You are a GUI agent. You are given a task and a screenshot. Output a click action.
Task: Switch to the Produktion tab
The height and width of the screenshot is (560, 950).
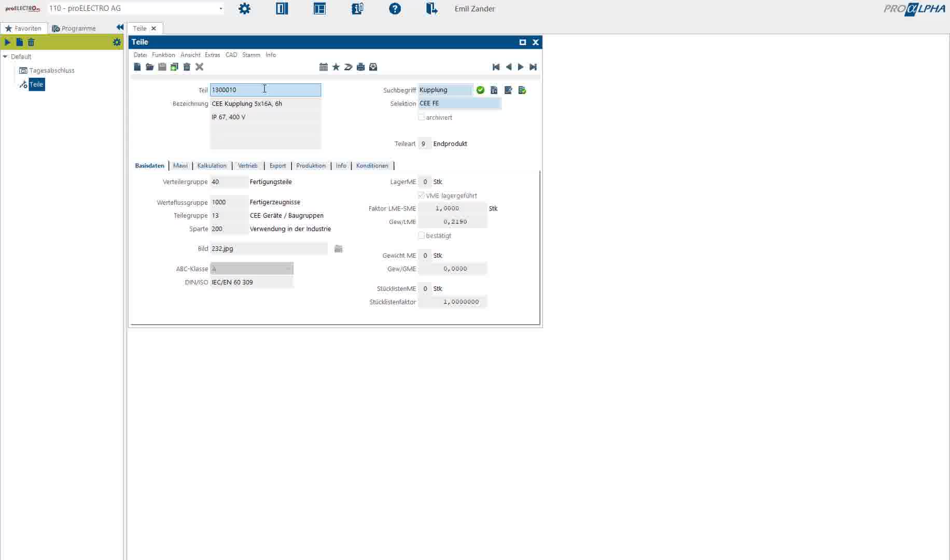(311, 166)
